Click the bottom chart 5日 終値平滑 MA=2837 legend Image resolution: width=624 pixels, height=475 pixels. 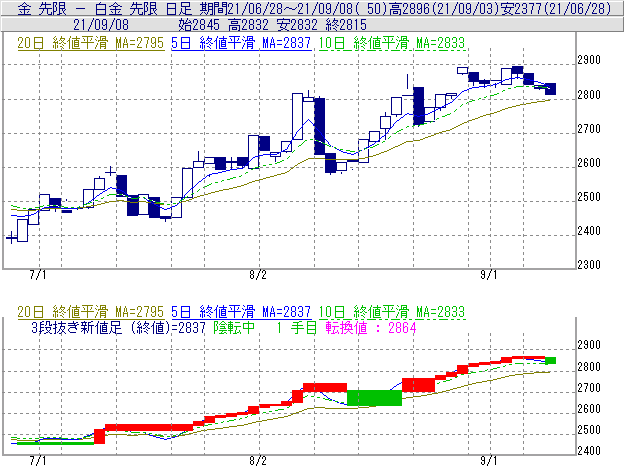coord(241,311)
